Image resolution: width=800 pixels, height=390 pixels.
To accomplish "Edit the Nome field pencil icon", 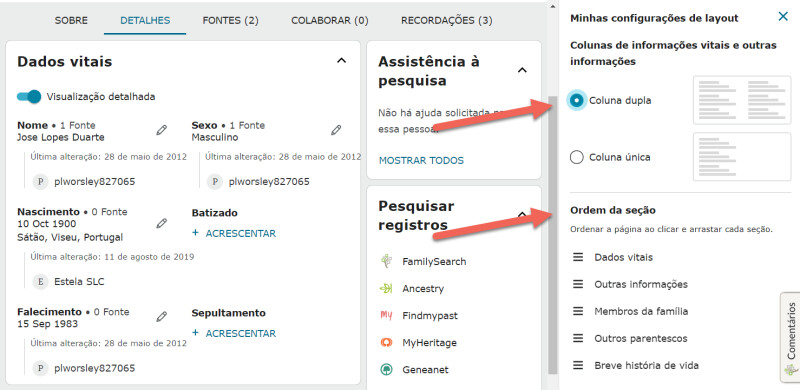I will (162, 131).
